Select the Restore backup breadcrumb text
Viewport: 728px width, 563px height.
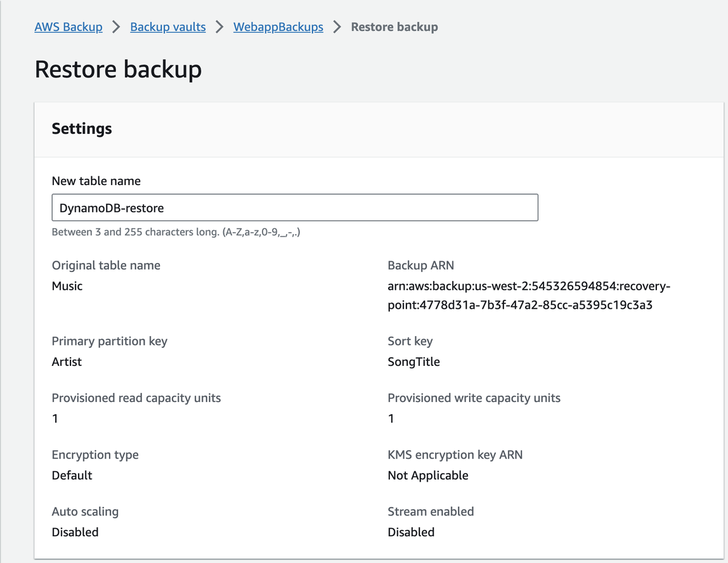coord(394,27)
